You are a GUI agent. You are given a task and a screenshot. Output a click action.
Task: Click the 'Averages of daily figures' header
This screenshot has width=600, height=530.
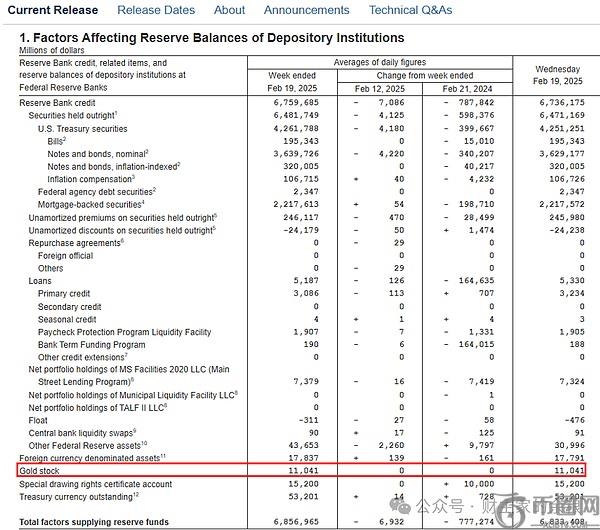click(380, 62)
